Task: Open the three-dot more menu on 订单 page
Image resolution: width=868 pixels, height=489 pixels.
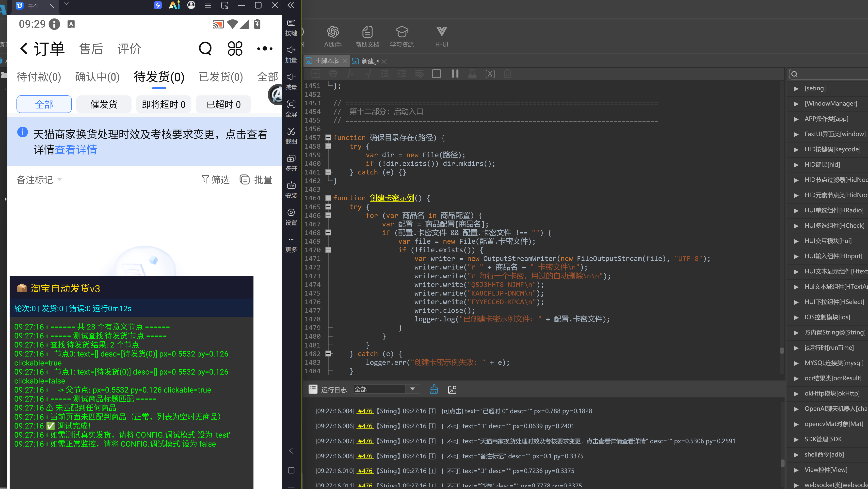Action: click(x=265, y=49)
